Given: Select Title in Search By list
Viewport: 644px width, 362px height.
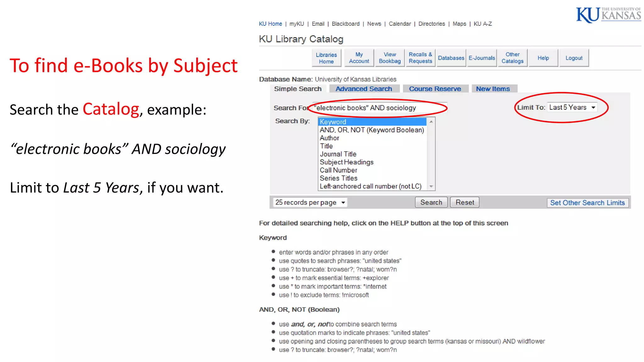Looking at the screenshot, I should (x=373, y=146).
